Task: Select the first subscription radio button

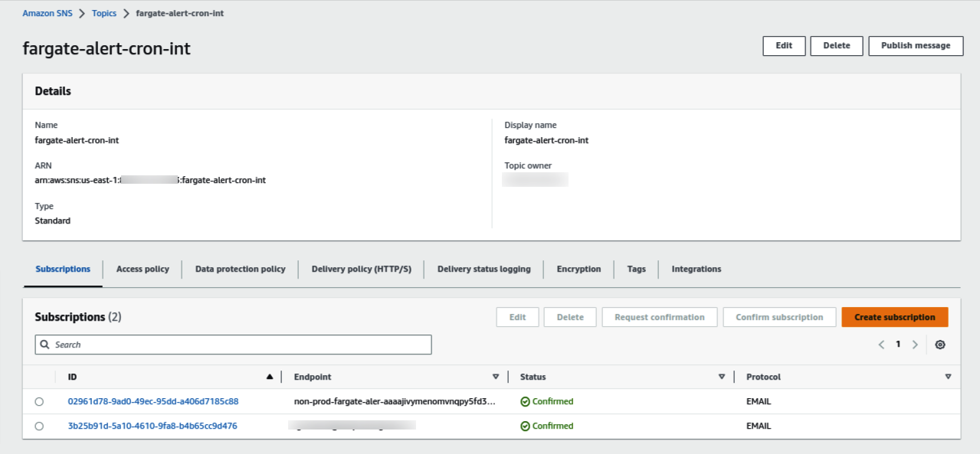Action: (x=39, y=400)
